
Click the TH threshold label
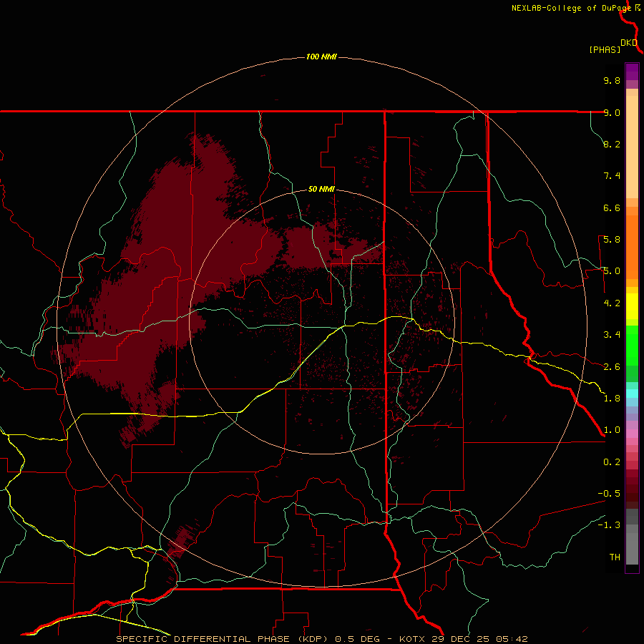point(615,557)
